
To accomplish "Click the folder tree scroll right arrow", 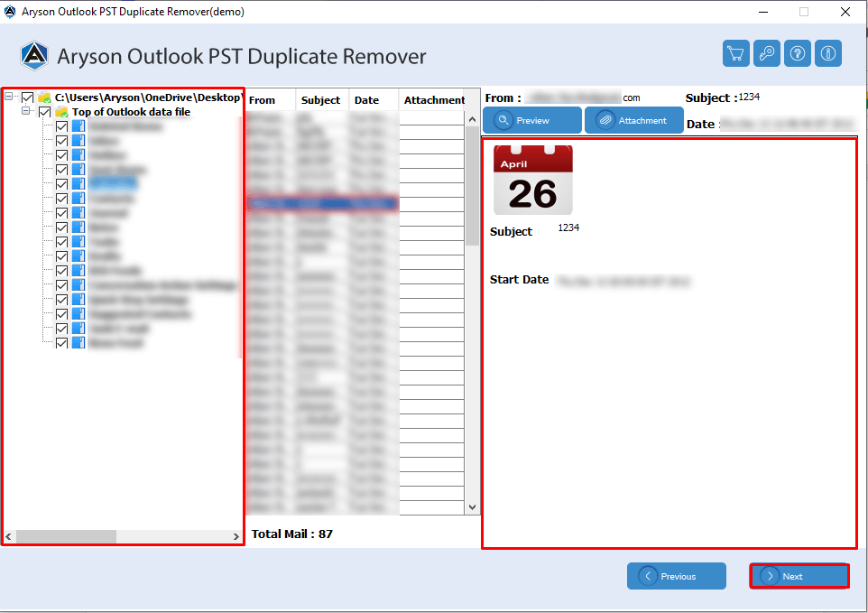I will coord(236,536).
